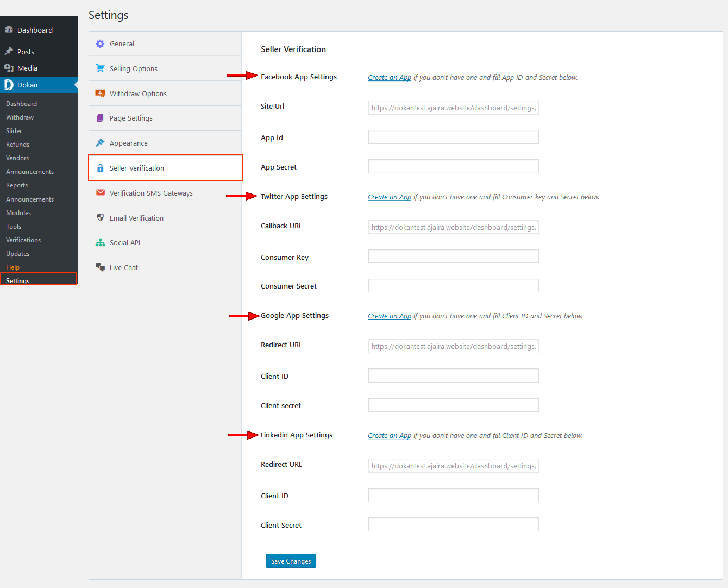Select the Appearance tab
The image size is (728, 588).
[x=165, y=143]
